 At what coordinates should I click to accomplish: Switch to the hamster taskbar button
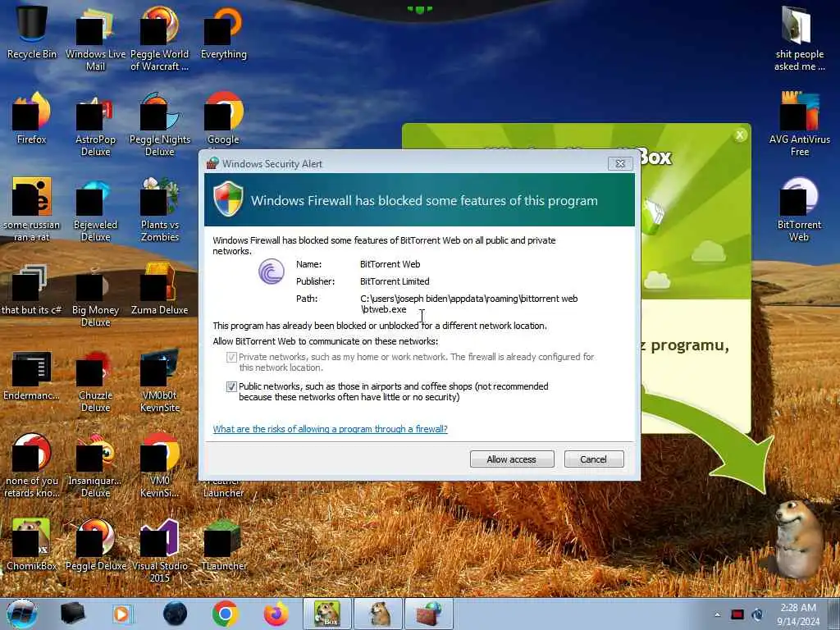point(378,614)
